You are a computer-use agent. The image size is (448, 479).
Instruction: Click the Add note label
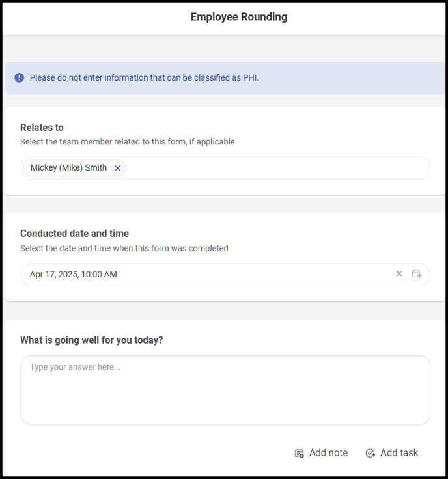click(x=328, y=453)
